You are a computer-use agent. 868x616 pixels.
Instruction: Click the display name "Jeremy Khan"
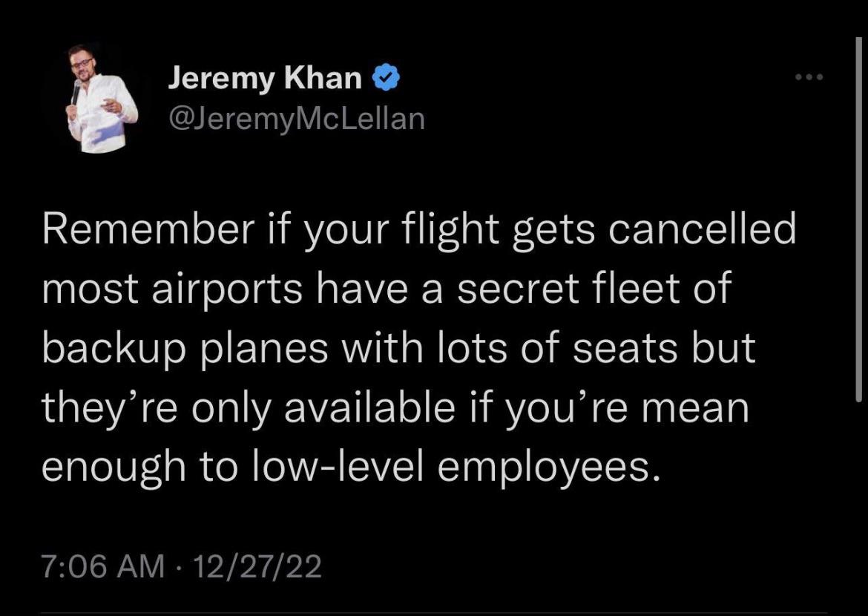tap(265, 78)
